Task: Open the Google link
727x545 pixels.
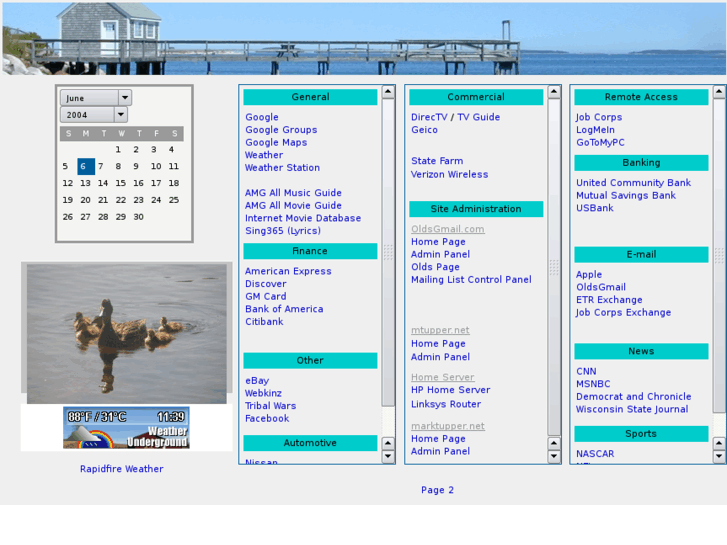Action: point(262,117)
